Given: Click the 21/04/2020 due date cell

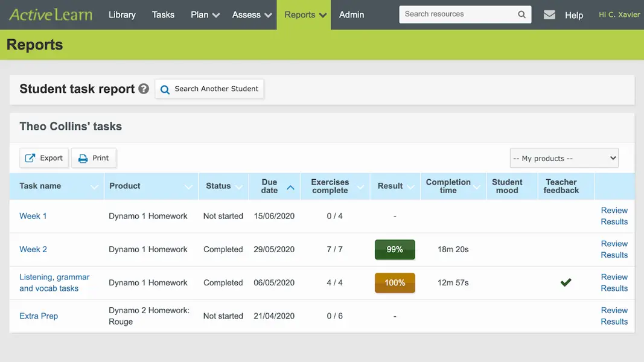Looking at the screenshot, I should tap(274, 316).
